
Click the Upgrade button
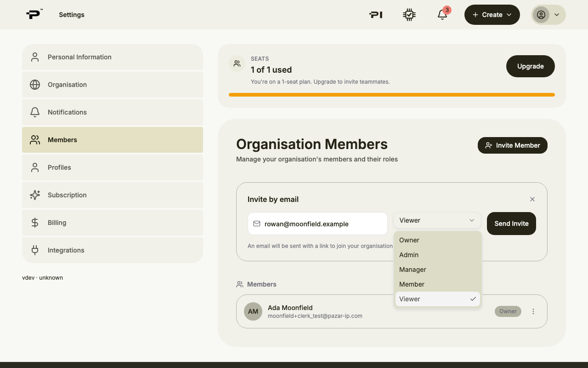coord(531,66)
